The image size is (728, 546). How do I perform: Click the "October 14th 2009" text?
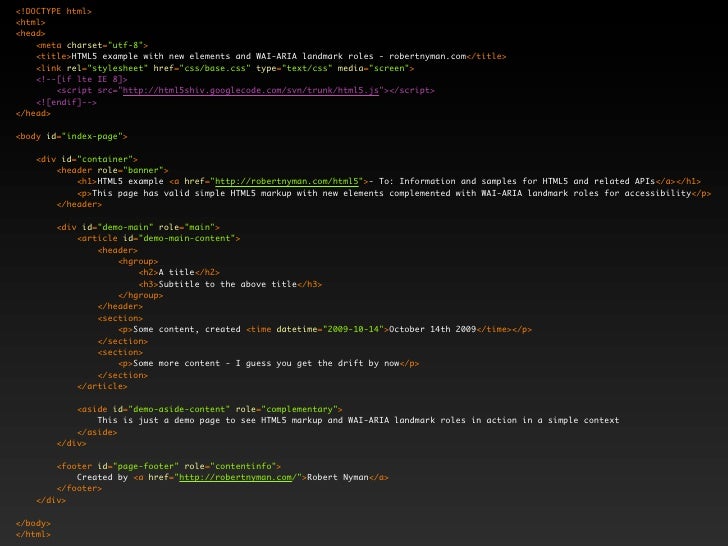click(433, 330)
